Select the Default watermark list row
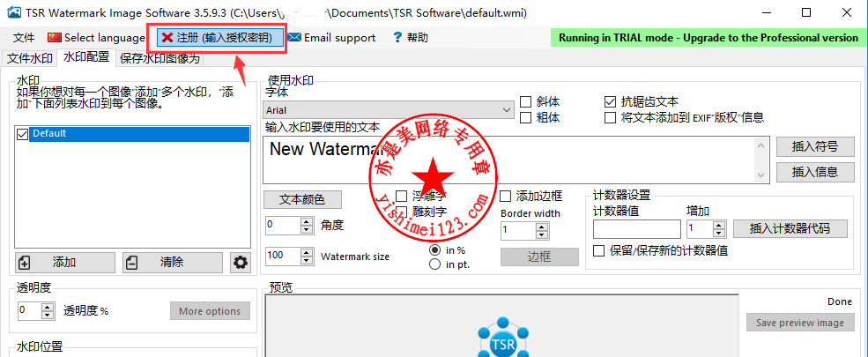 pos(139,133)
